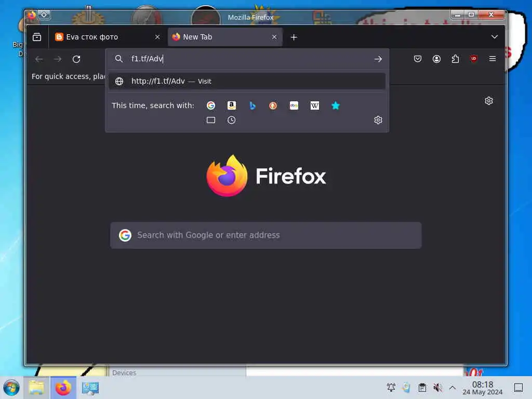Search this time with DuckDuckGo
The image size is (532, 399).
(x=273, y=105)
